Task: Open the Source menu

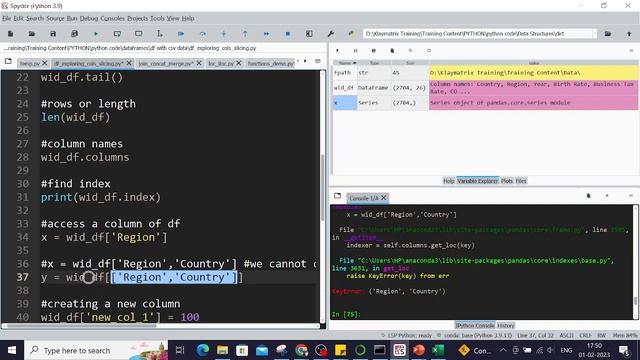Action: coord(55,18)
